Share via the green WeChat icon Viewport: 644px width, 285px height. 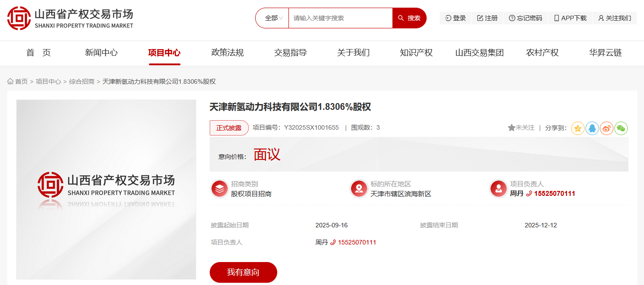[x=621, y=128]
